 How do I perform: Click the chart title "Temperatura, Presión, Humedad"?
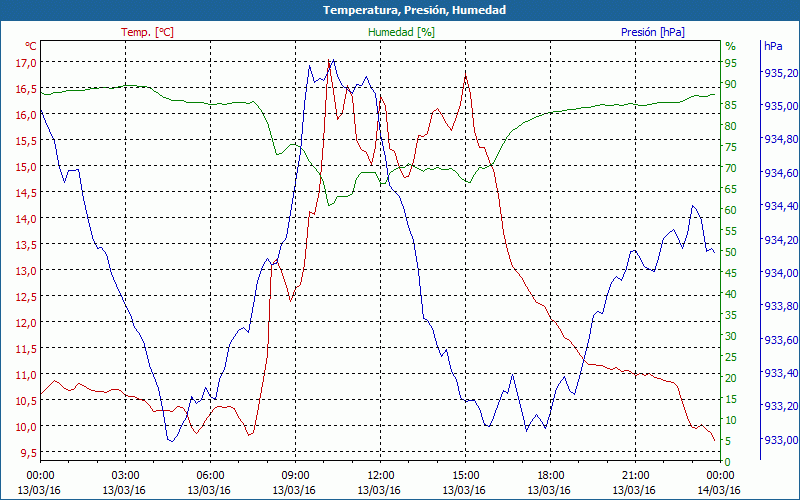[414, 10]
